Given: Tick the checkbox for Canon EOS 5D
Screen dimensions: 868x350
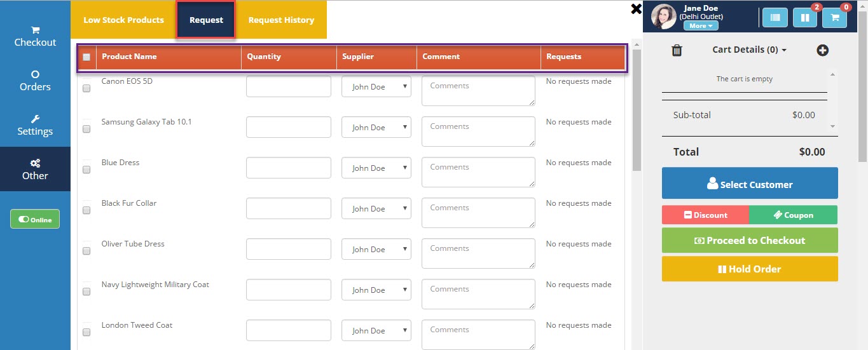Looking at the screenshot, I should [86, 88].
